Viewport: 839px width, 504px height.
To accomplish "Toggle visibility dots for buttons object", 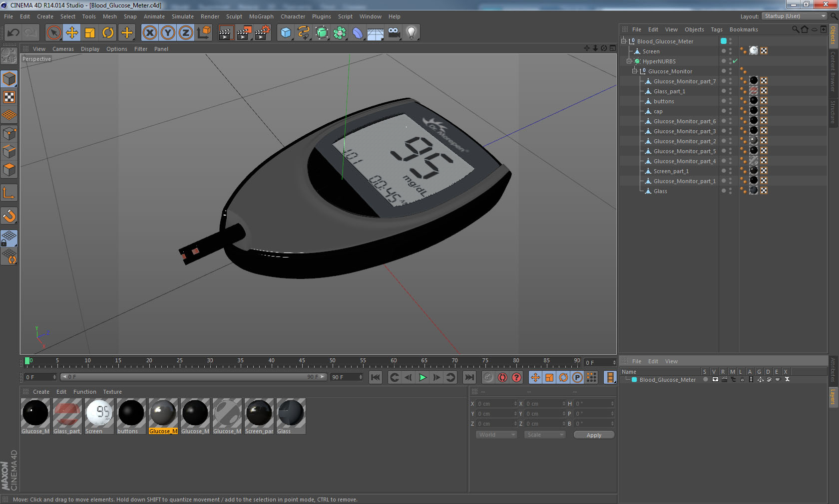I will pos(730,101).
